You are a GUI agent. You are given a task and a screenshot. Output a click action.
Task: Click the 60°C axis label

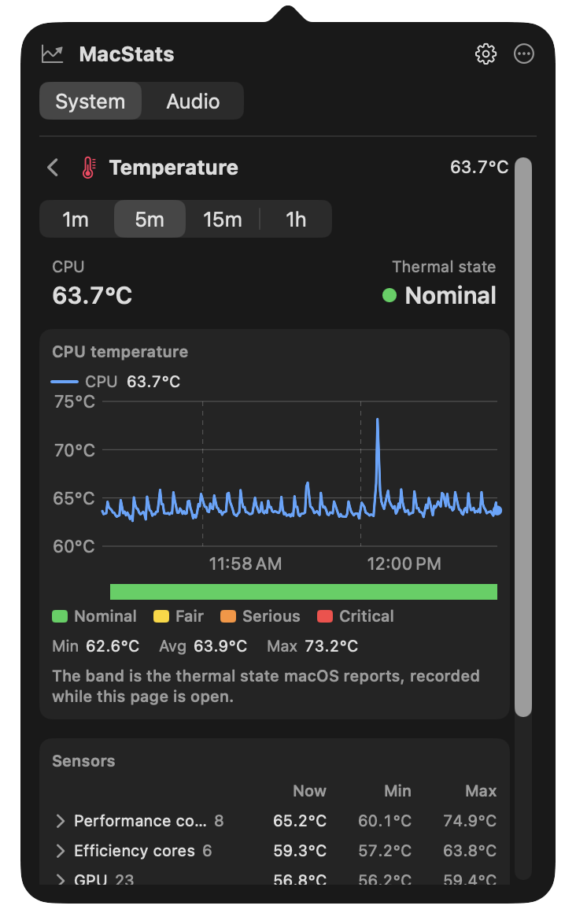(74, 546)
